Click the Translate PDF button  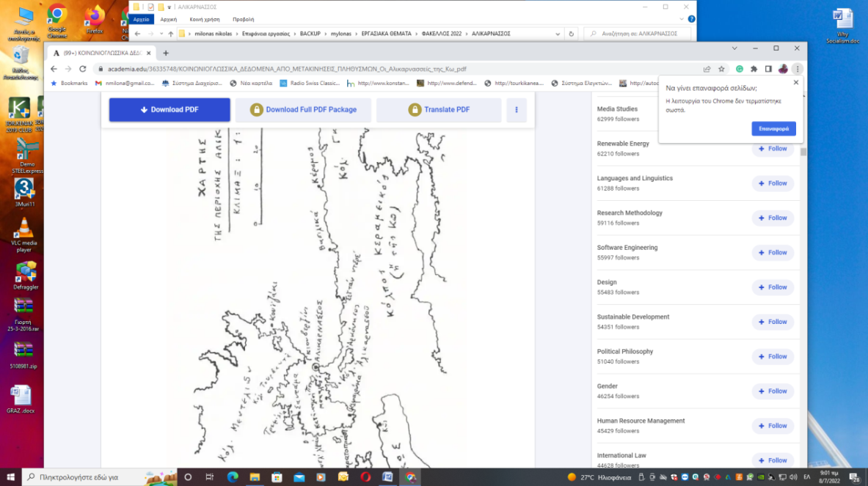pos(439,110)
